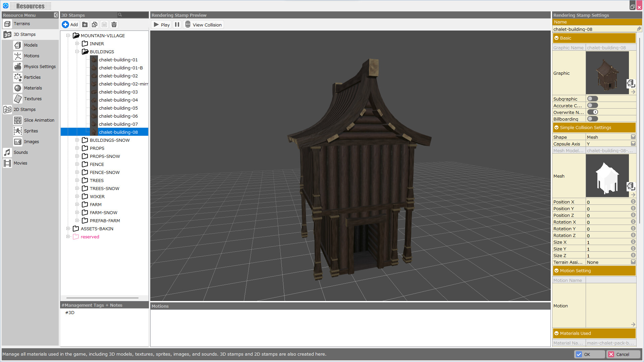
Task: Delete the selected stamp using the trash icon
Action: pos(114,24)
